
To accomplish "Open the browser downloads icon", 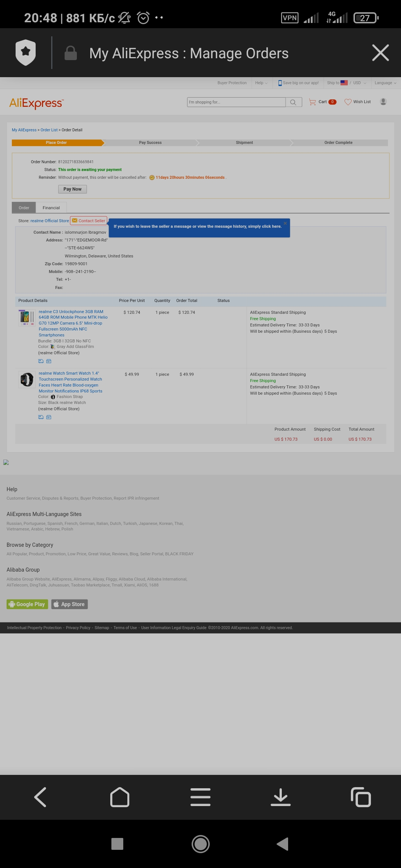I will point(281,797).
